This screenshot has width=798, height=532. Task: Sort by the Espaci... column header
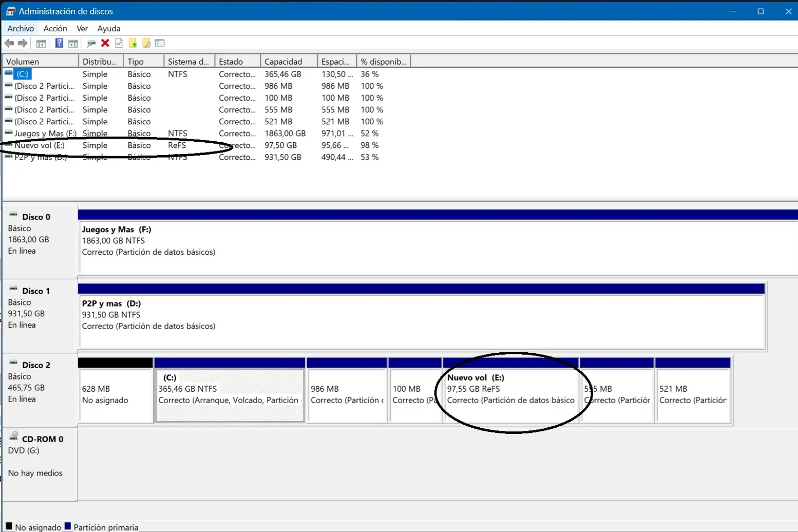[337, 62]
